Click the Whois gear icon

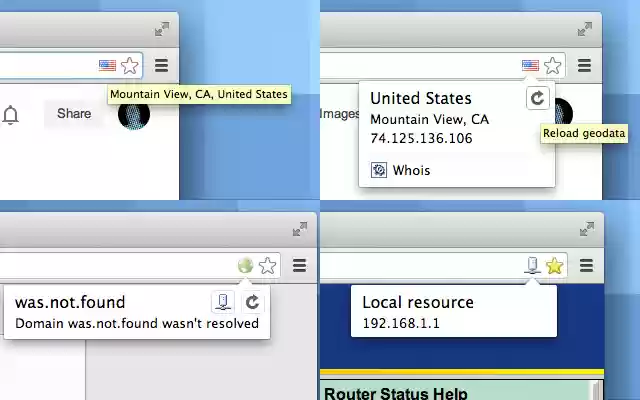(x=379, y=170)
